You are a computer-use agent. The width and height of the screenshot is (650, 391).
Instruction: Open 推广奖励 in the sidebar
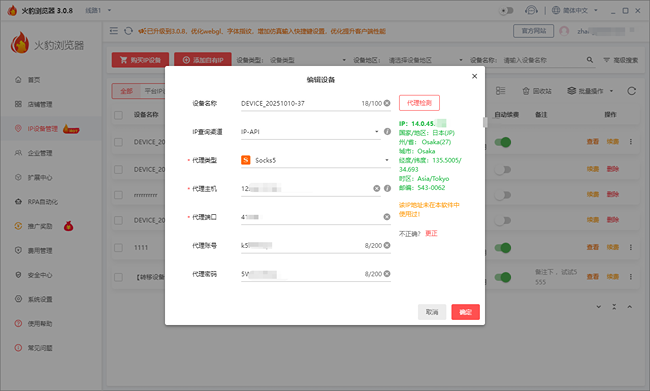(40, 226)
